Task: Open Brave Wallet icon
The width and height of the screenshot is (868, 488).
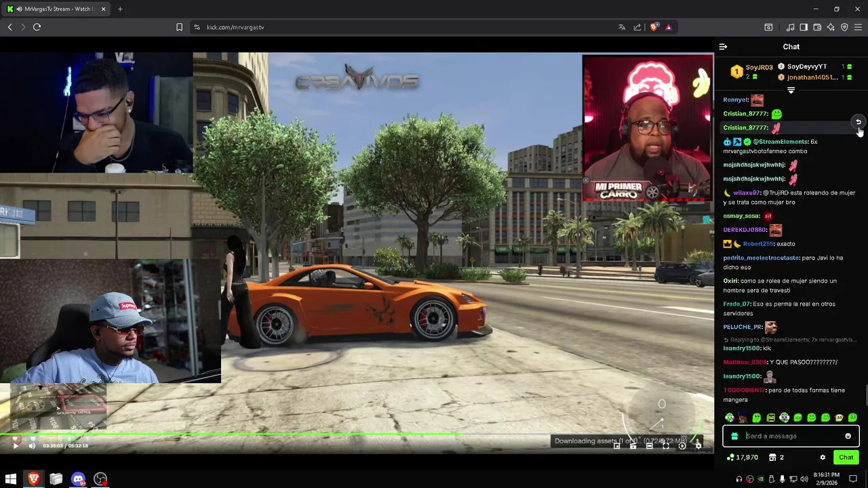Action: pyautogui.click(x=817, y=27)
